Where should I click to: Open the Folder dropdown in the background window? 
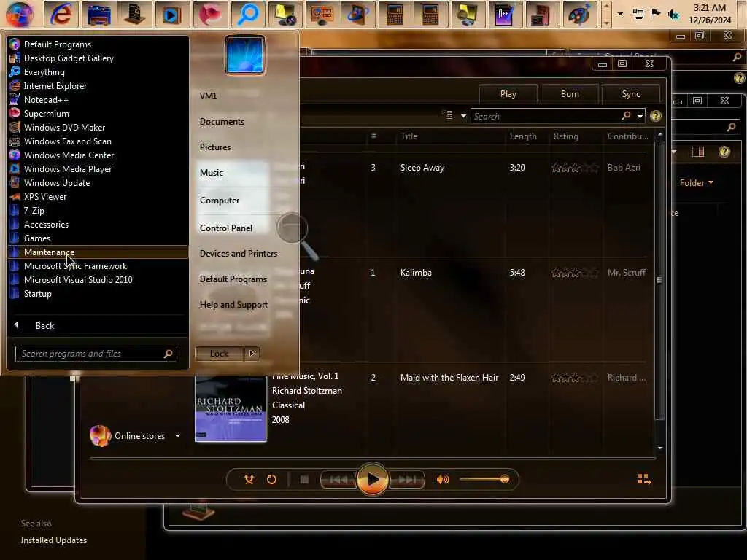tap(697, 183)
